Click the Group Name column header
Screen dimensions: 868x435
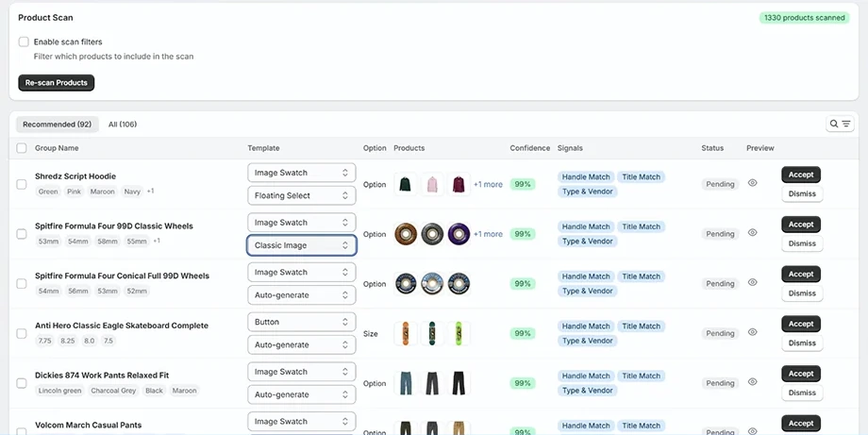point(57,148)
